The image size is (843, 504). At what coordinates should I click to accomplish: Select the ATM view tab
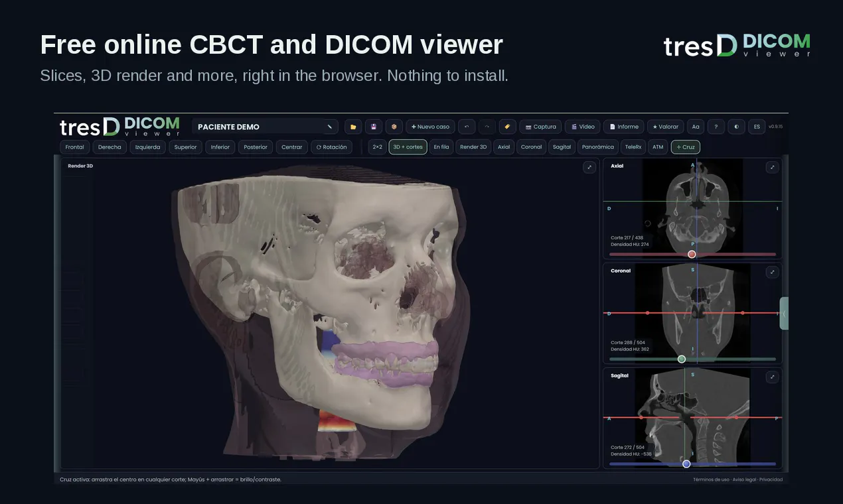pos(657,147)
